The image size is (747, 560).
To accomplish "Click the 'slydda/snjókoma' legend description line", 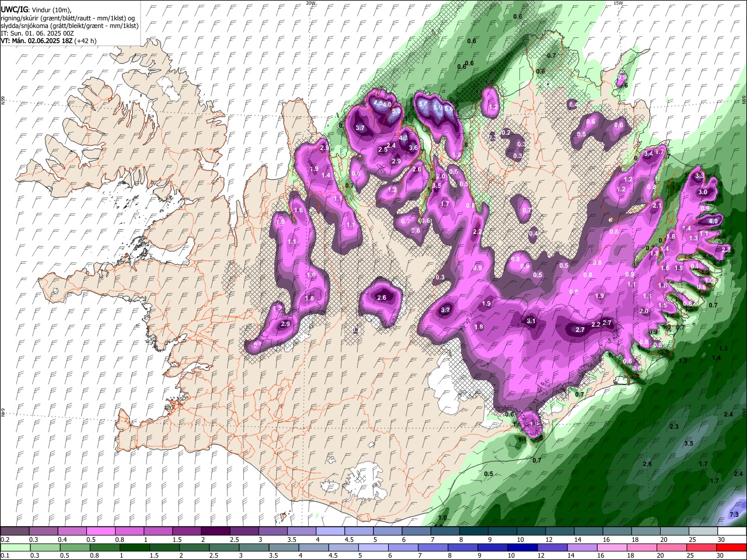I will [x=69, y=26].
